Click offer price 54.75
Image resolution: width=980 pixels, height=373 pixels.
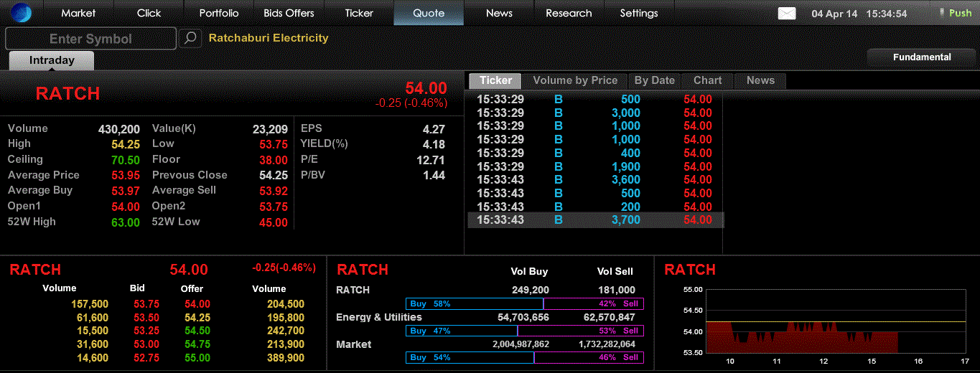[x=197, y=344]
